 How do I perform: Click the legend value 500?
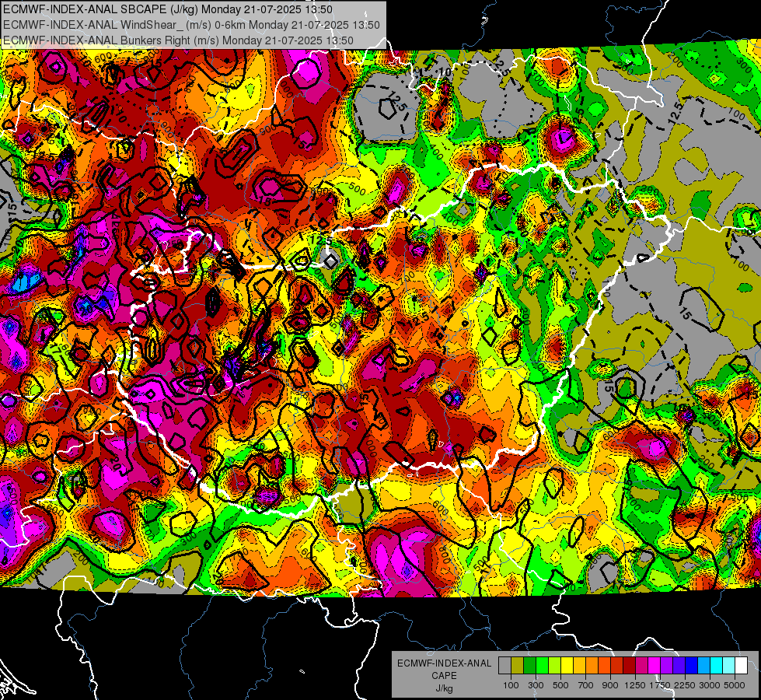pos(560,685)
